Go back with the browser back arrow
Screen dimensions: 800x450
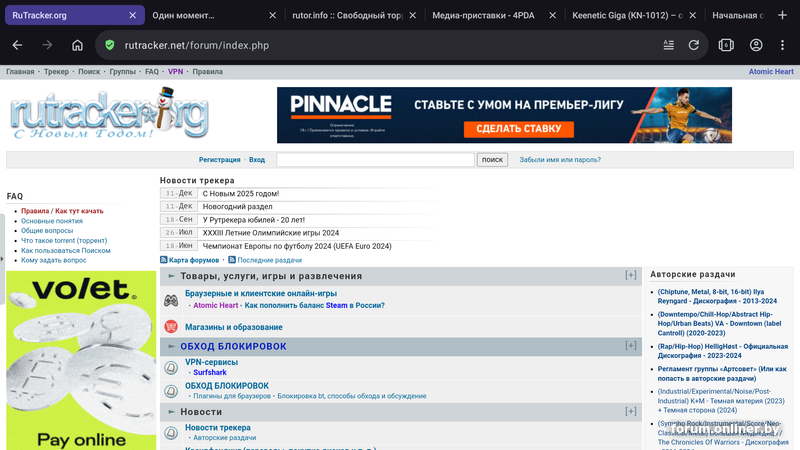(x=17, y=45)
